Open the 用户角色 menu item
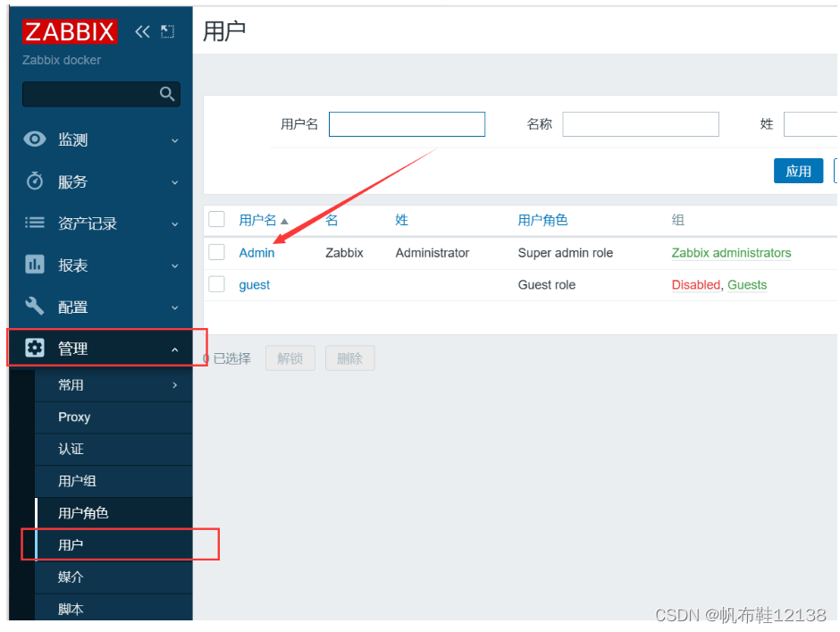Viewport: 840px width, 632px height. pyautogui.click(x=113, y=513)
